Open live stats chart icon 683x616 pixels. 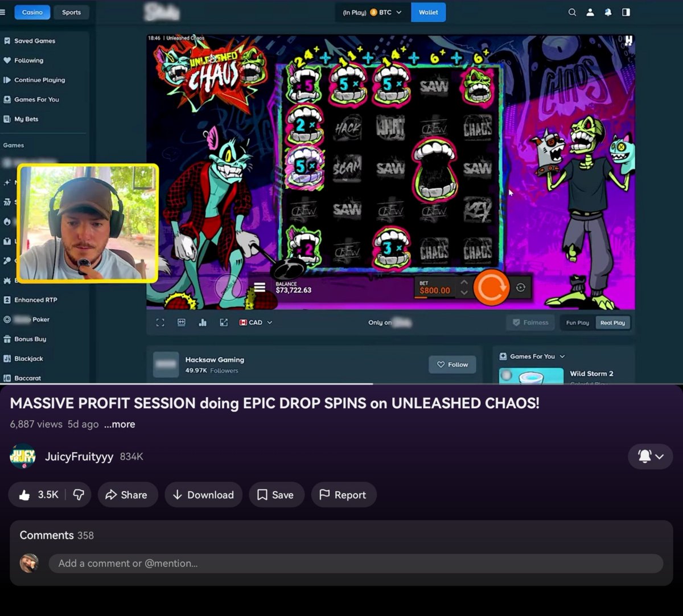pyautogui.click(x=203, y=323)
